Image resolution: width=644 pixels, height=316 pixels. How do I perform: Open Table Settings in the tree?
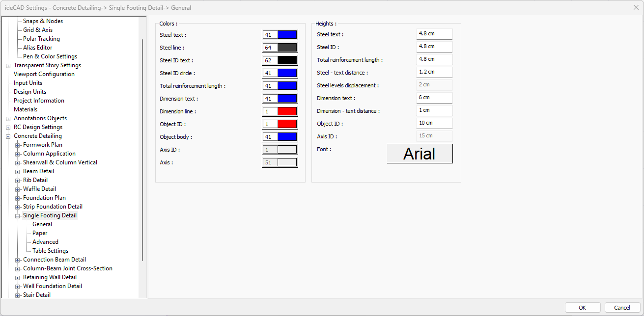(x=50, y=251)
